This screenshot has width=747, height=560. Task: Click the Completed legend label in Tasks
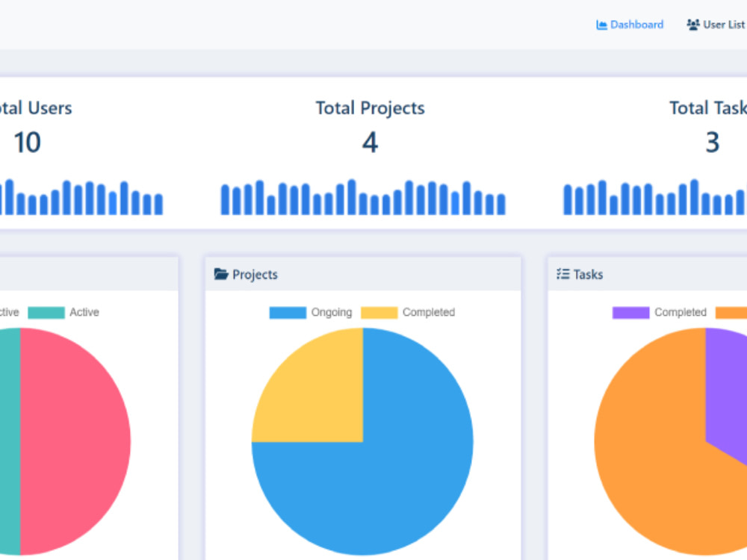point(681,312)
